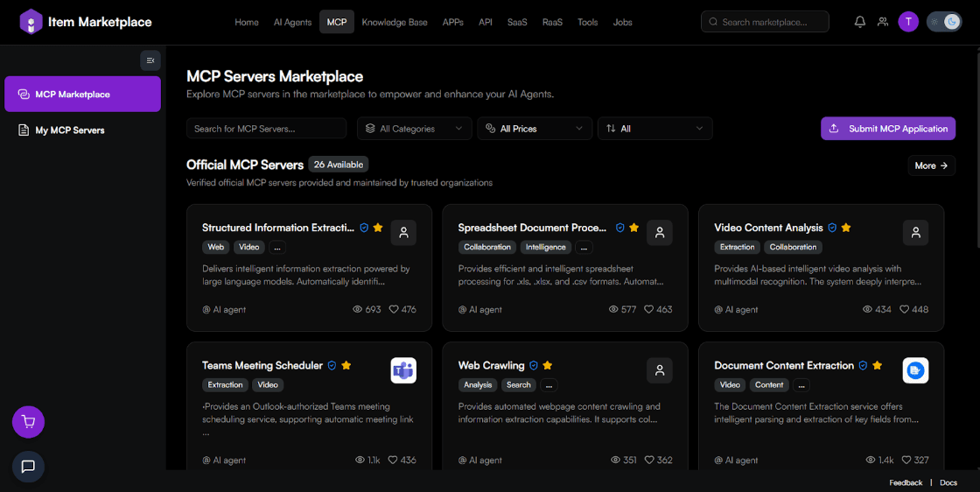
Task: Click the notification bell icon
Action: tap(859, 22)
